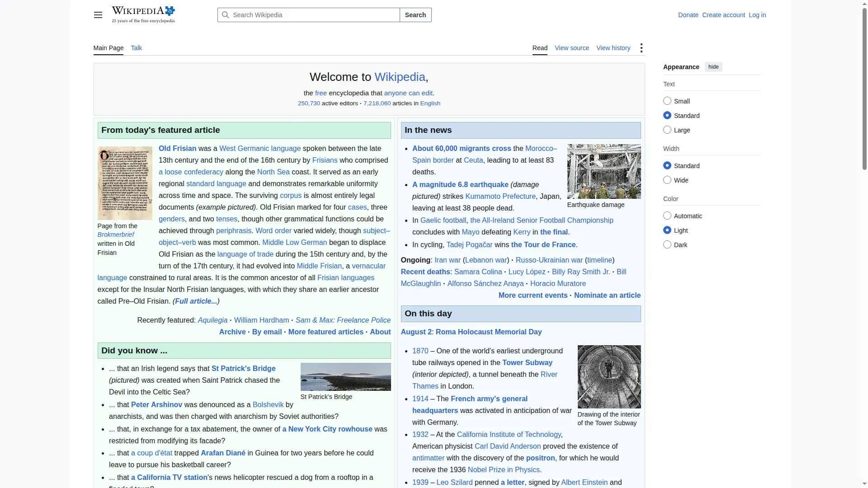This screenshot has width=868, height=488.
Task: Open the Russo-Ukrainian war link
Action: point(549,260)
